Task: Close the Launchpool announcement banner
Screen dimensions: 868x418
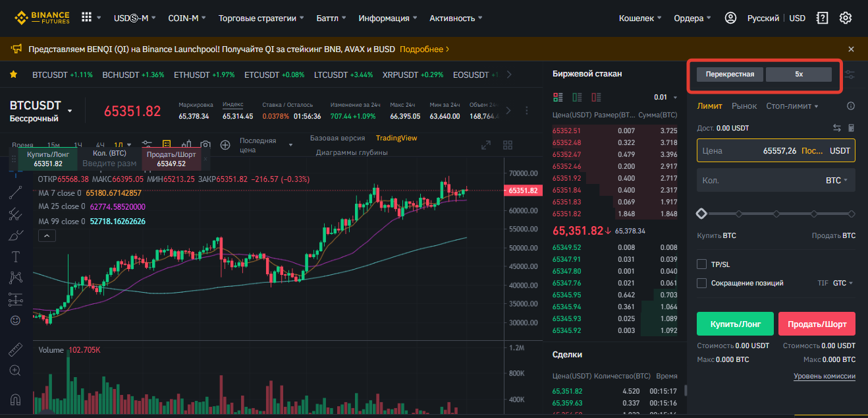Action: (x=851, y=49)
